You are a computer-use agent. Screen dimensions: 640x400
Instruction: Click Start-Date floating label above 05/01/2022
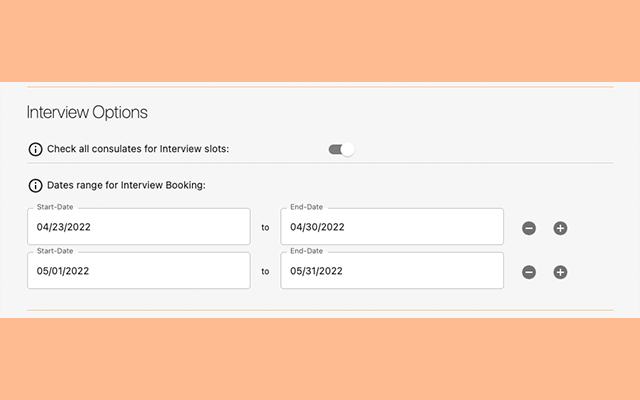coord(54,252)
